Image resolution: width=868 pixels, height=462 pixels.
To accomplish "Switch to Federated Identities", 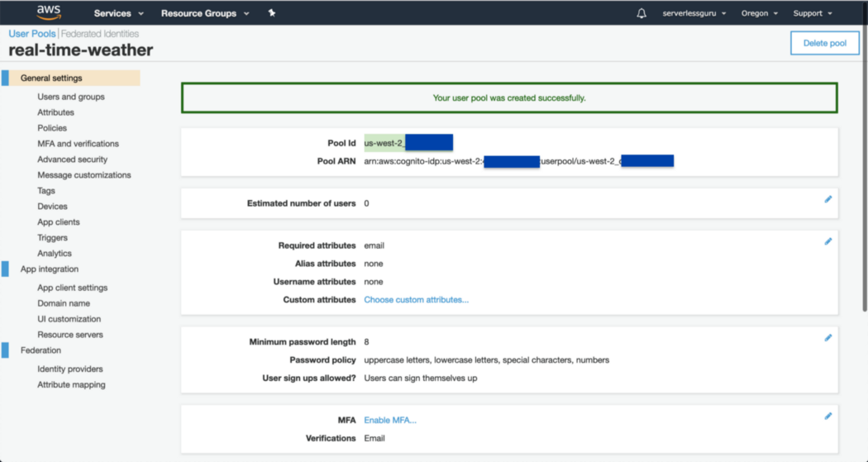I will pyautogui.click(x=100, y=34).
